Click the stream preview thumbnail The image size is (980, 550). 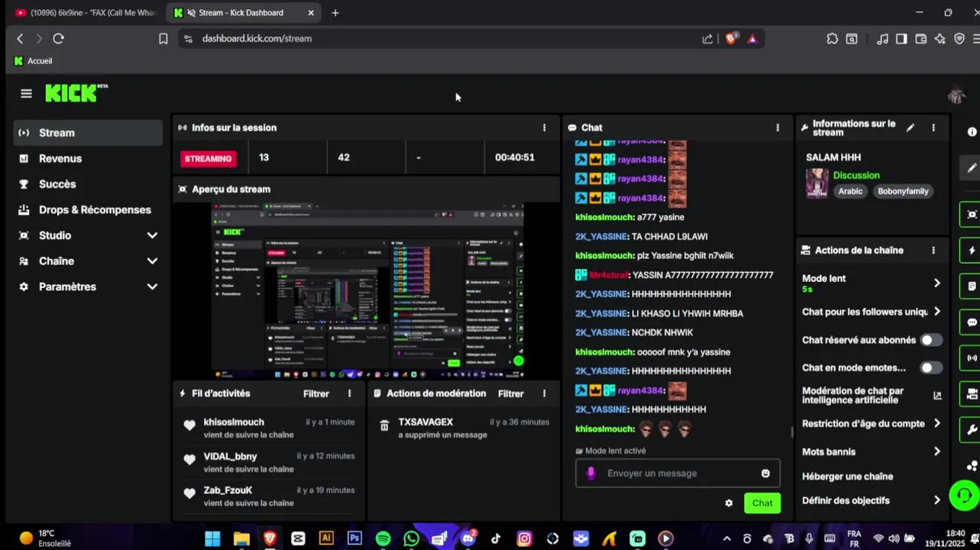point(367,291)
